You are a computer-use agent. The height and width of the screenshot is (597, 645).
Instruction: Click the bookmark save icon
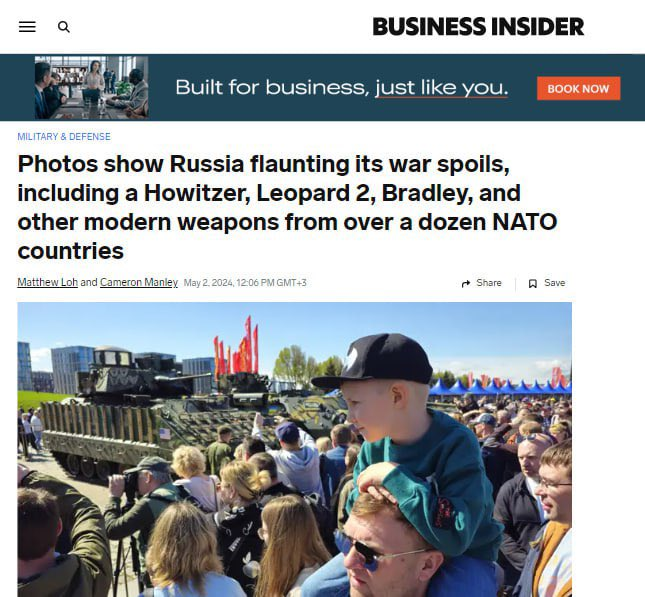point(532,283)
